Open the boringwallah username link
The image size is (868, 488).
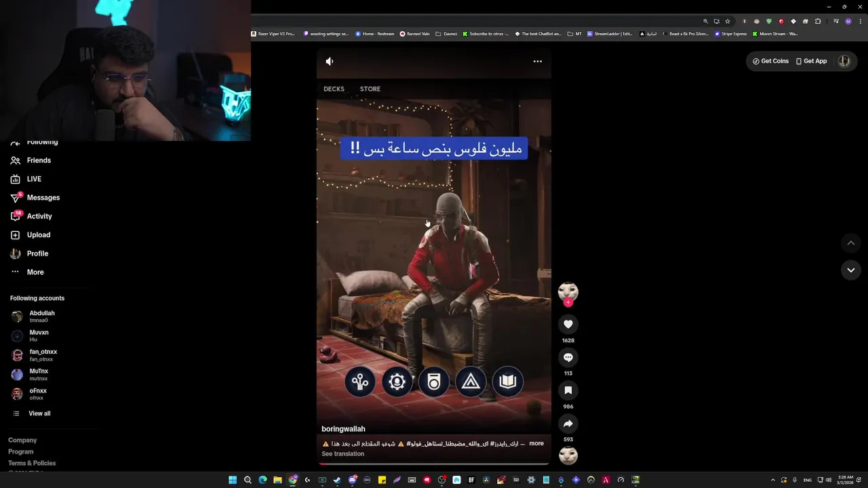click(x=343, y=429)
